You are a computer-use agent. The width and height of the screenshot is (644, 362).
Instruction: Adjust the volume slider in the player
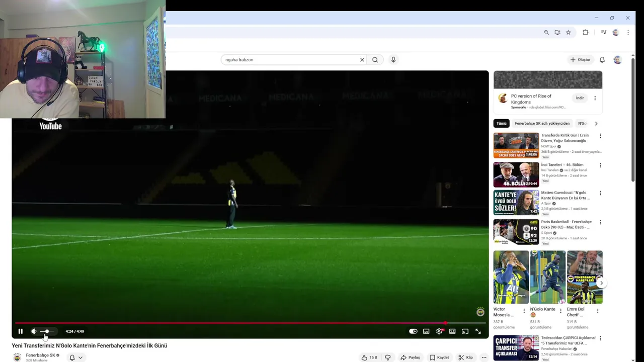[48, 331]
